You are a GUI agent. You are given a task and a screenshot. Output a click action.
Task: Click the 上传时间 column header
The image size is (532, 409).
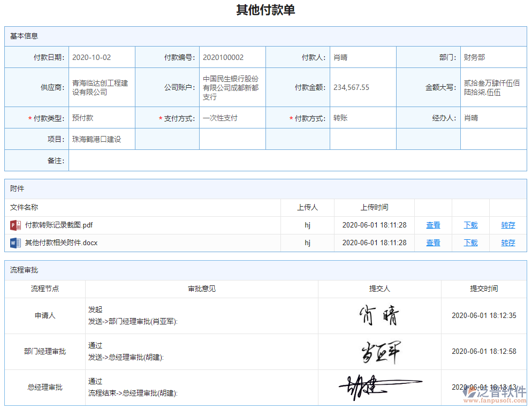pos(375,207)
